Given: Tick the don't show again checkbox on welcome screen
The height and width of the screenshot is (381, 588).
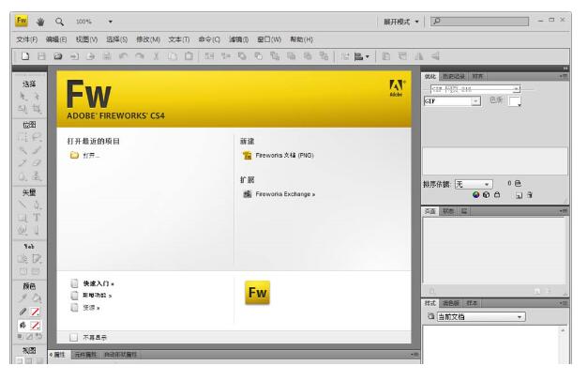Looking at the screenshot, I should click(74, 338).
